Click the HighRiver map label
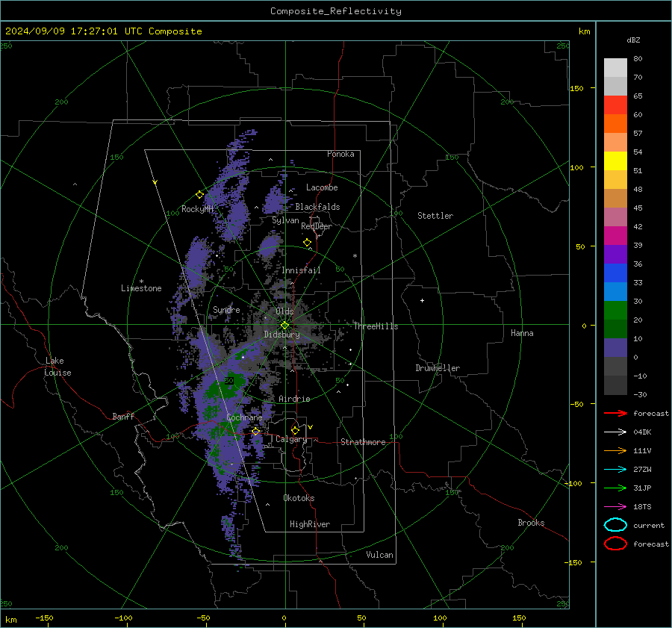Screen dimensions: 672x628 tap(309, 524)
